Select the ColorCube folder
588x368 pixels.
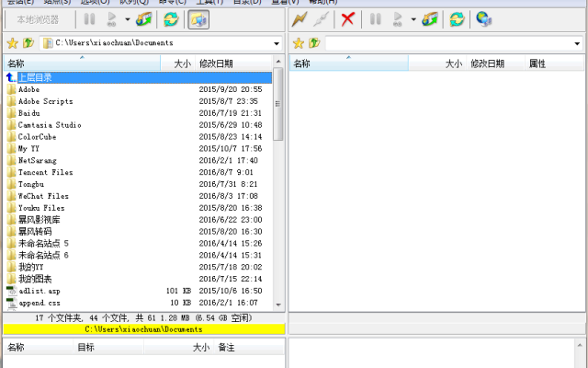point(37,137)
